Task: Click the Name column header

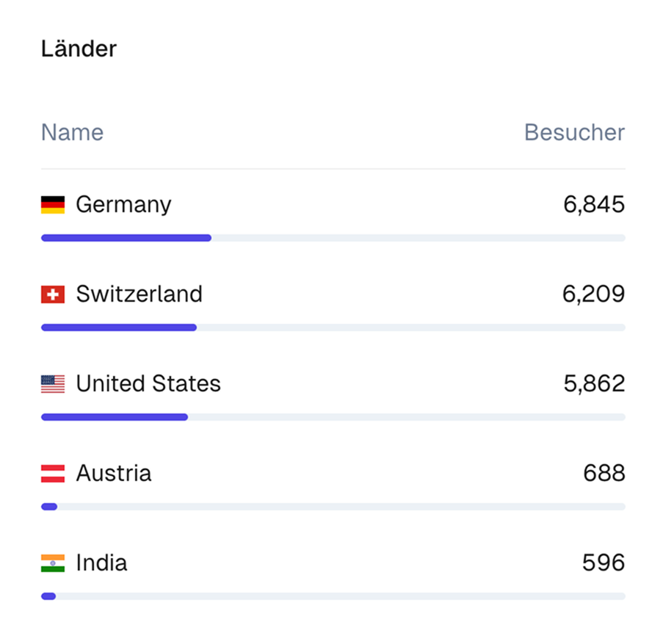Action: tap(72, 133)
